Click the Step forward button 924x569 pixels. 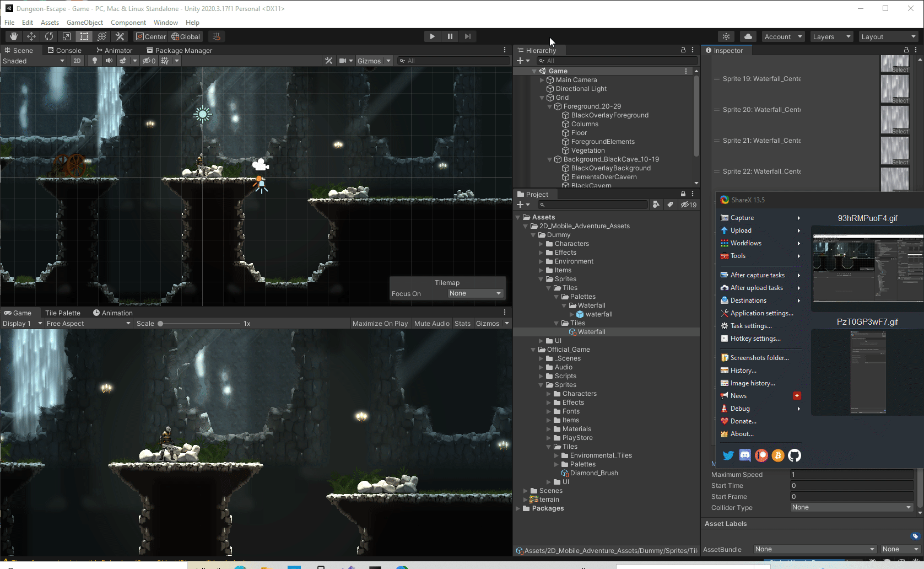click(x=468, y=36)
